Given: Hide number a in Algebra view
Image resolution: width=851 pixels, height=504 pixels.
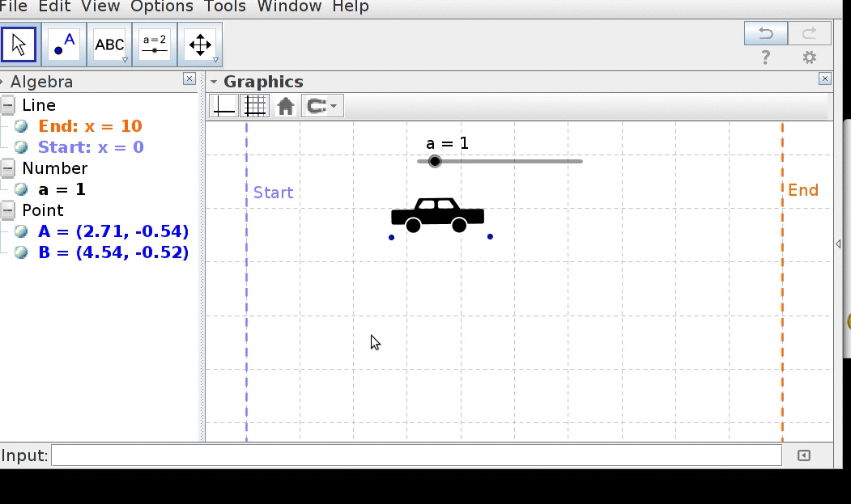Looking at the screenshot, I should [x=22, y=189].
